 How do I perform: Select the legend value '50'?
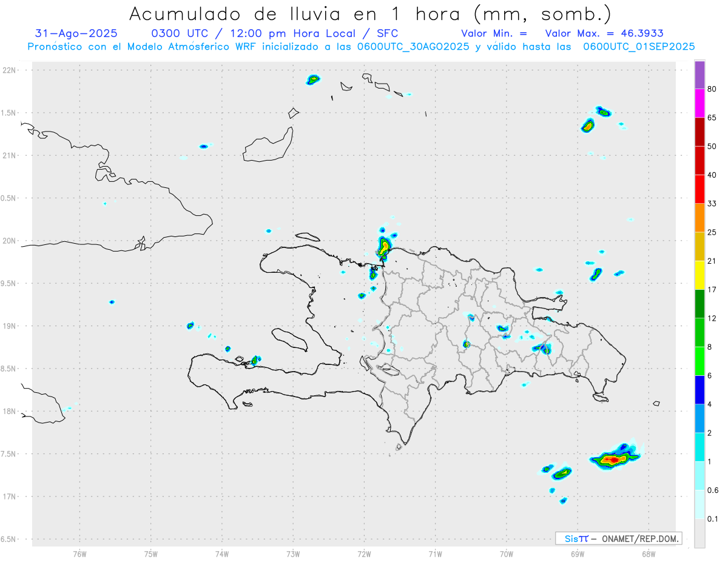pos(712,147)
